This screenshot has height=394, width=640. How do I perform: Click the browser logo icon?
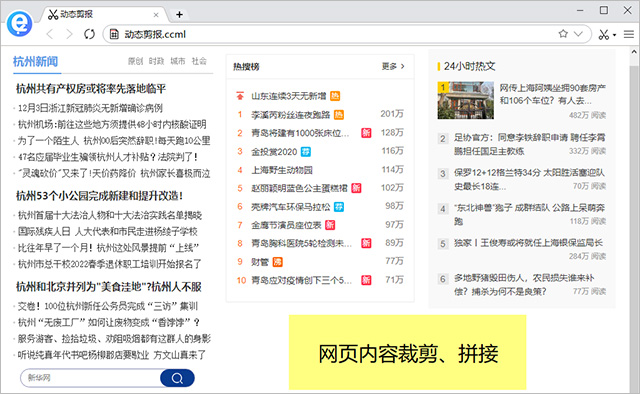(x=19, y=24)
